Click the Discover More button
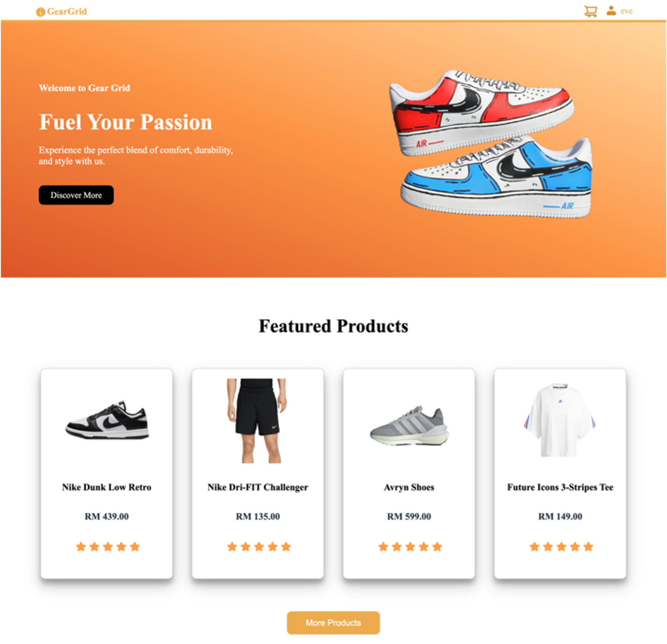The width and height of the screenshot is (667, 644). click(x=76, y=195)
